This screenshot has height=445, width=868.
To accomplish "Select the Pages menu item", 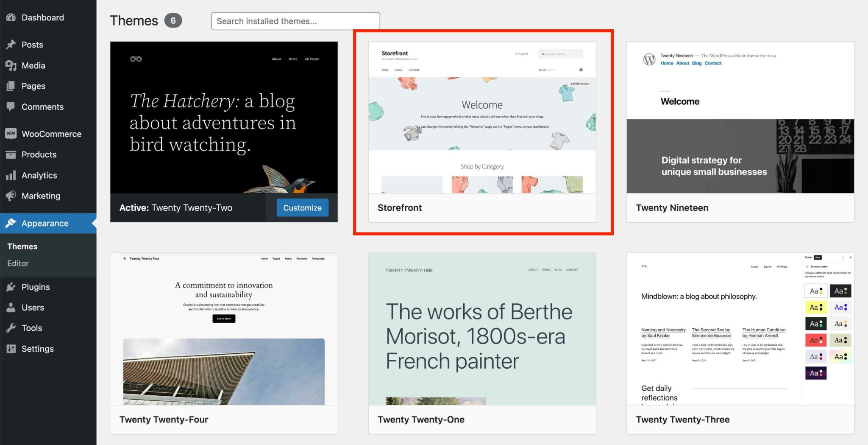I will [33, 86].
